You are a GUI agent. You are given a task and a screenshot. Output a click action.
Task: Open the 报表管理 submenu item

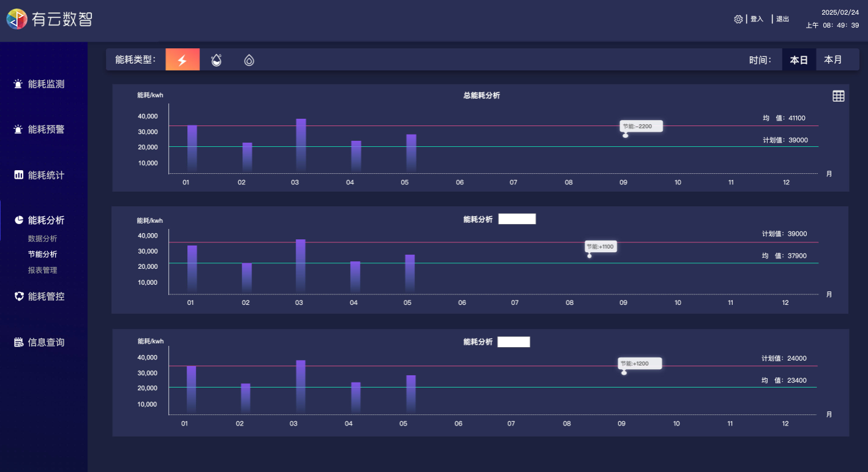pyautogui.click(x=42, y=270)
